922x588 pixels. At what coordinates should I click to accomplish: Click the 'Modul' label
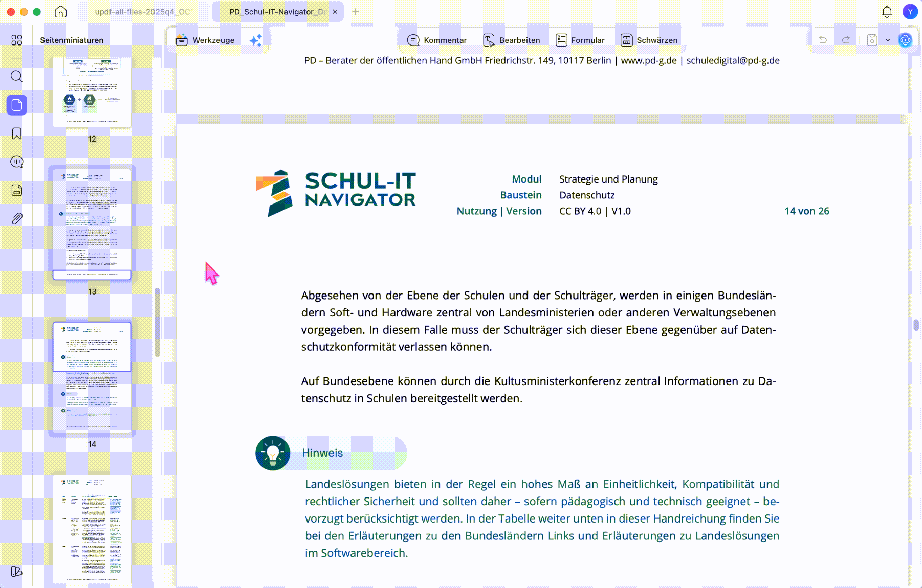coord(526,179)
